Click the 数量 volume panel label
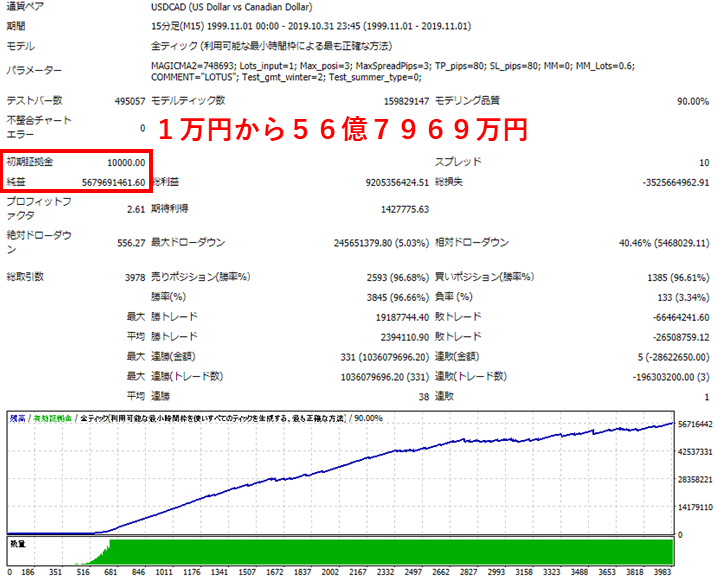The image size is (716, 579). pyautogui.click(x=18, y=544)
